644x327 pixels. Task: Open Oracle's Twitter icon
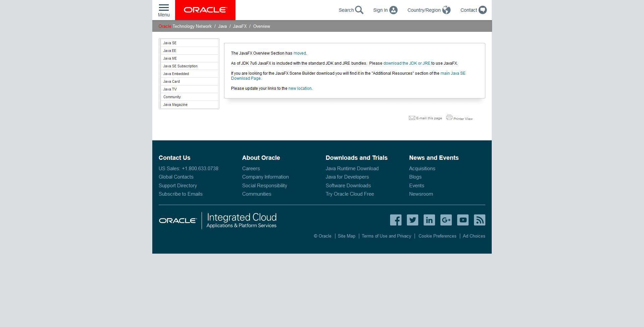(413, 220)
